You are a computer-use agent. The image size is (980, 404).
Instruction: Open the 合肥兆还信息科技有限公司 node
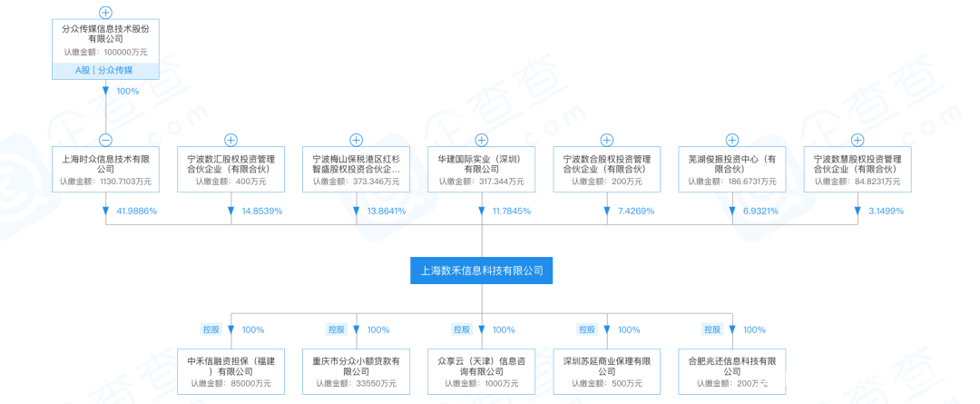[x=732, y=371]
